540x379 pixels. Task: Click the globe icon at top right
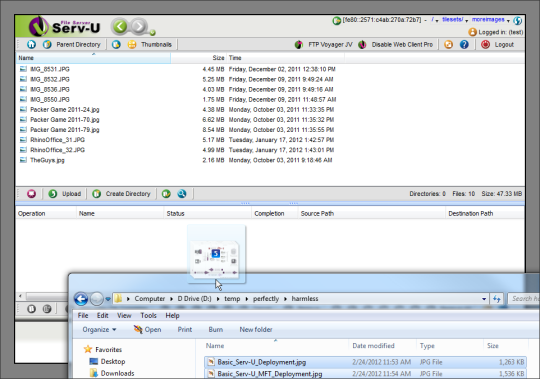(518, 21)
